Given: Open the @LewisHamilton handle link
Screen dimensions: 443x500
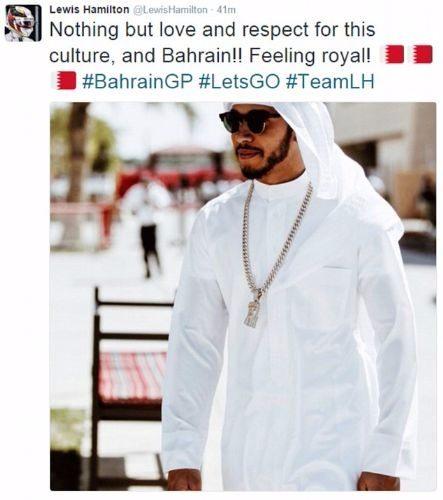Looking at the screenshot, I should click(x=170, y=10).
